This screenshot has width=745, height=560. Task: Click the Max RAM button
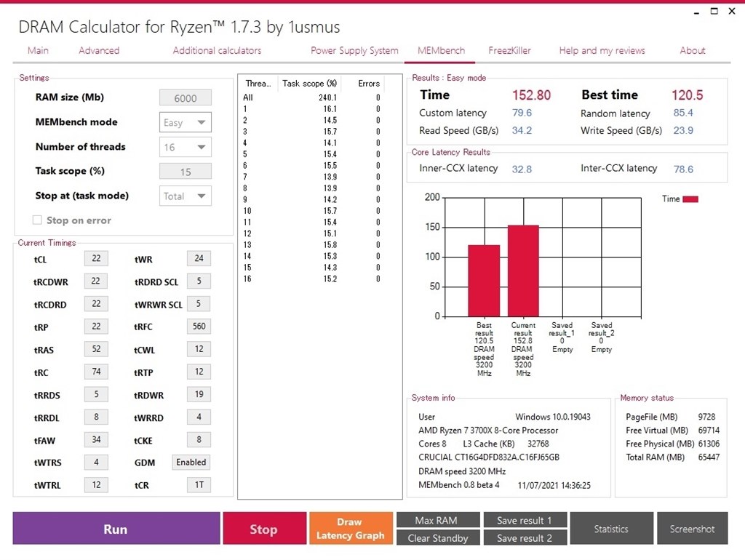click(x=438, y=520)
